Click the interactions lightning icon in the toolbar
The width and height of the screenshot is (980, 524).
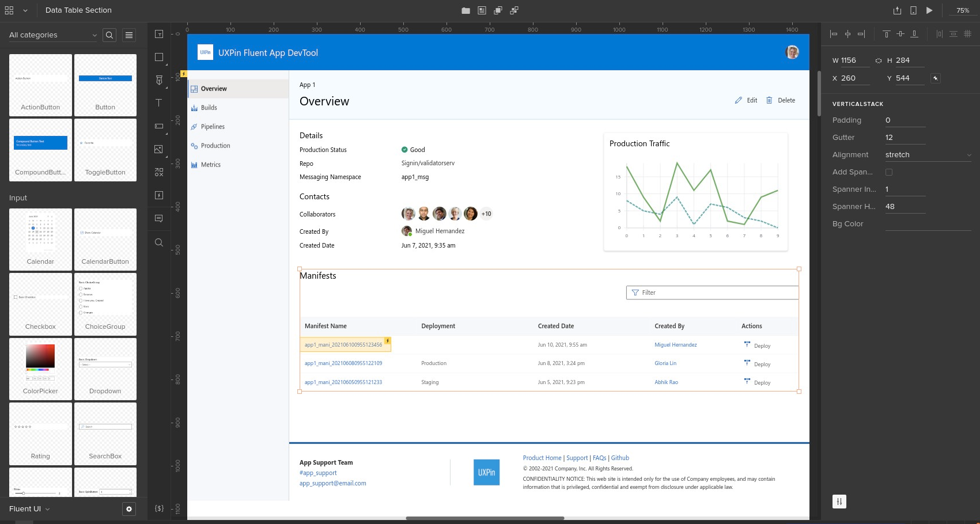[x=158, y=195]
